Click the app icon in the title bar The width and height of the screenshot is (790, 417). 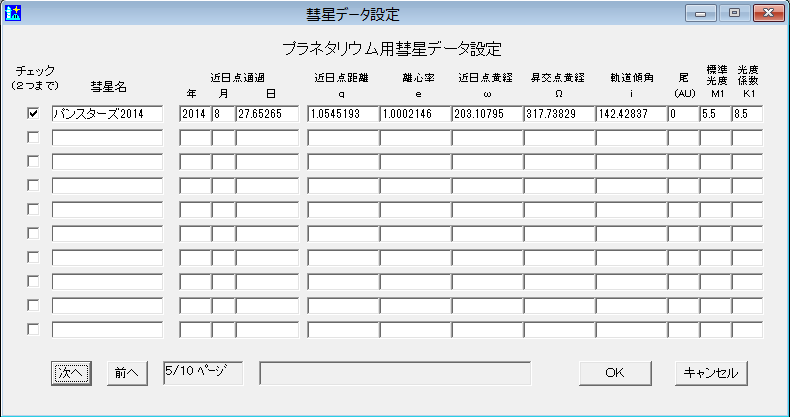coord(12,14)
